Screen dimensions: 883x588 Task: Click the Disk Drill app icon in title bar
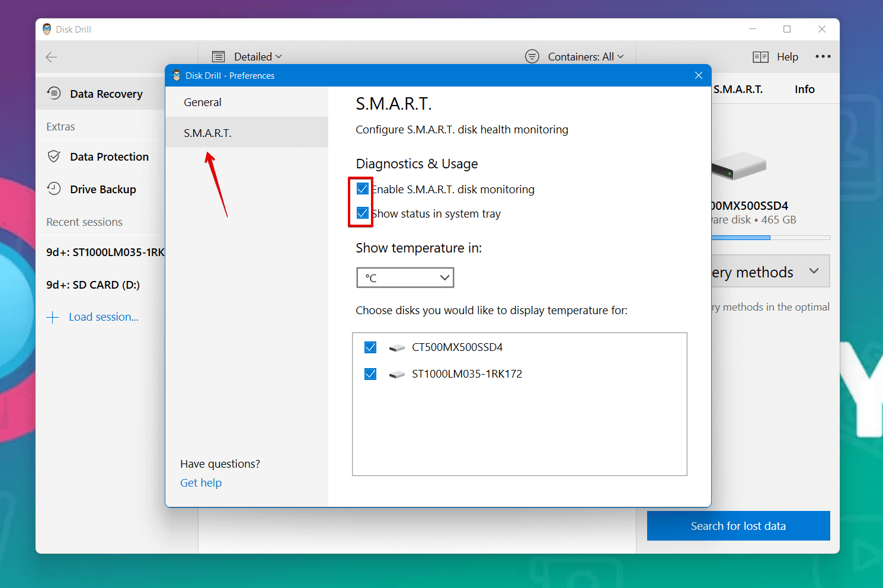click(47, 29)
